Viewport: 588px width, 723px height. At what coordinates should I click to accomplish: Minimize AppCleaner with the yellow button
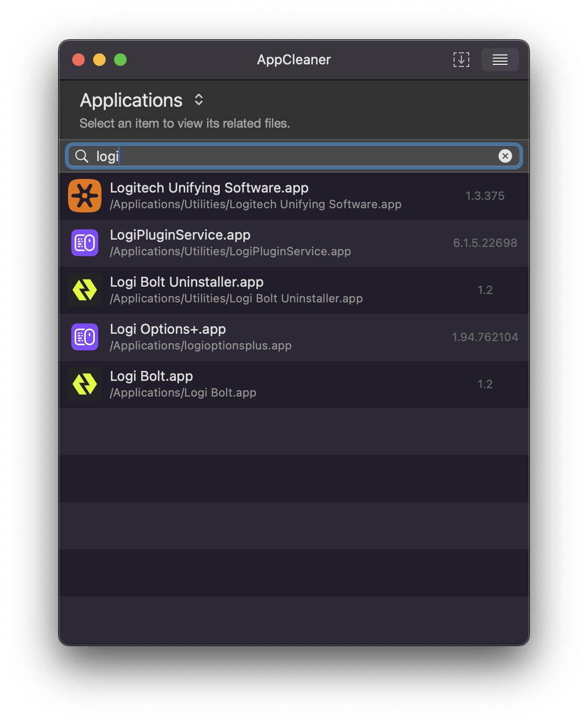(x=99, y=60)
